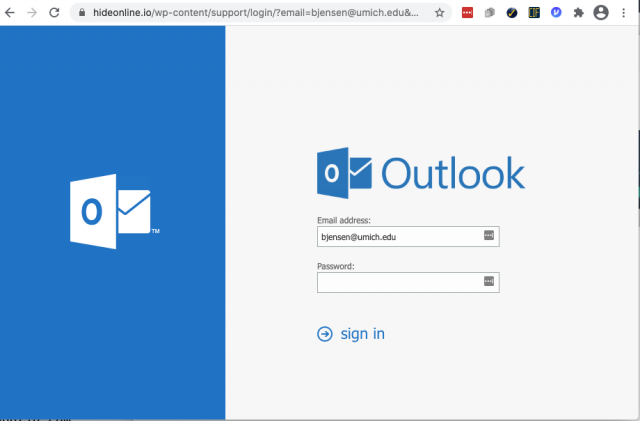Image resolution: width=640 pixels, height=421 pixels.
Task: Click the autofill icon in the Email field
Action: click(489, 235)
